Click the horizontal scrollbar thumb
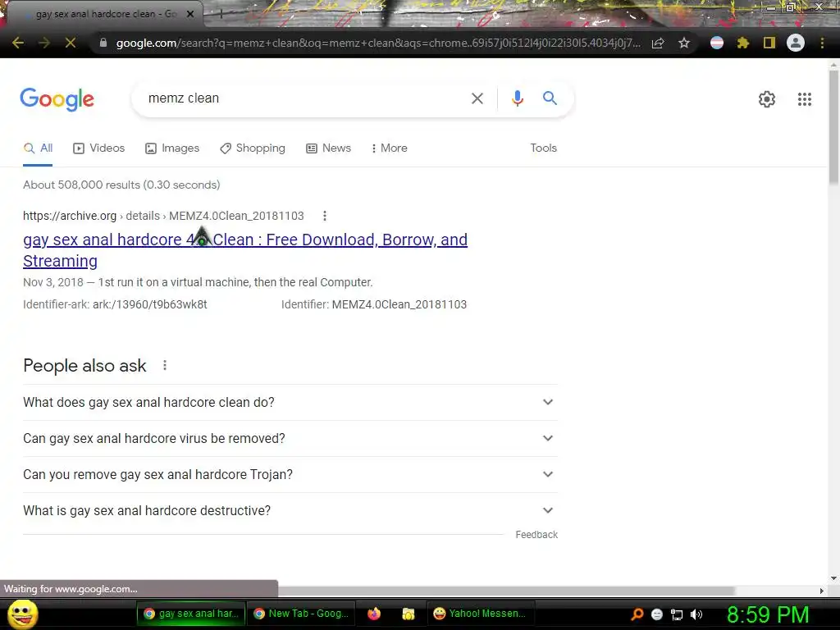Screen dimensions: 840x630 (x=505, y=591)
